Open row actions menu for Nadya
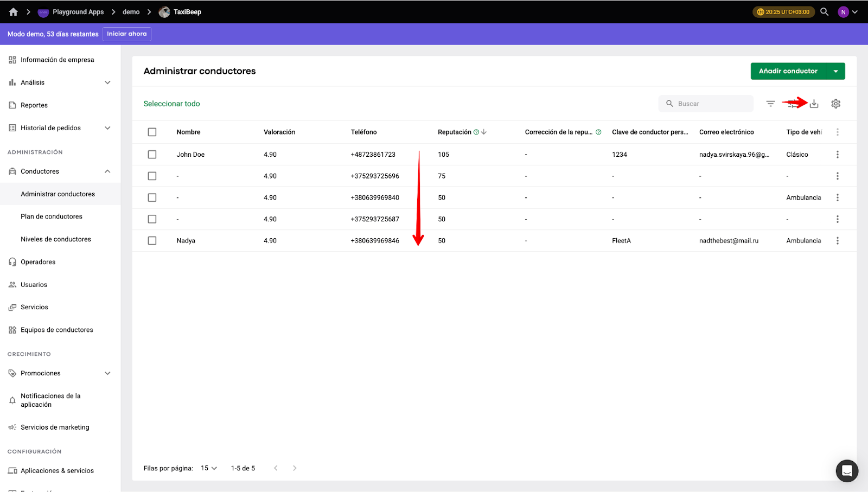 pos(838,240)
